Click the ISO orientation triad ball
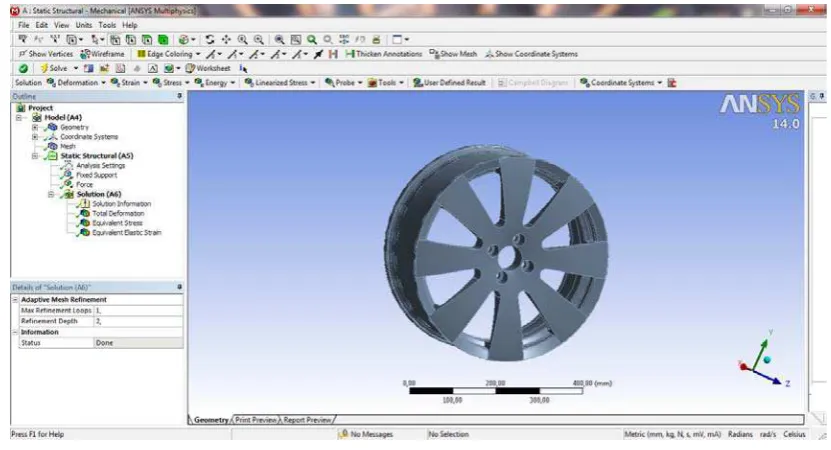831x450 pixels. tap(767, 360)
